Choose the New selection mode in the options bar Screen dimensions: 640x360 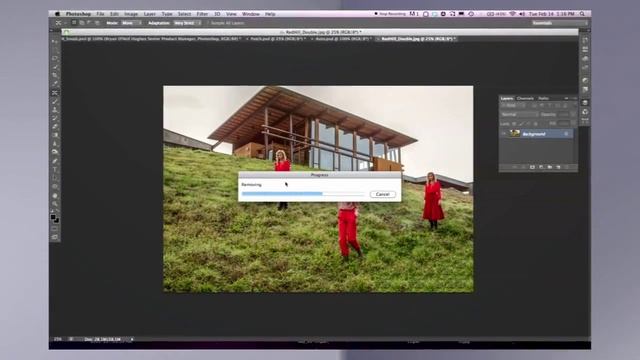point(74,23)
